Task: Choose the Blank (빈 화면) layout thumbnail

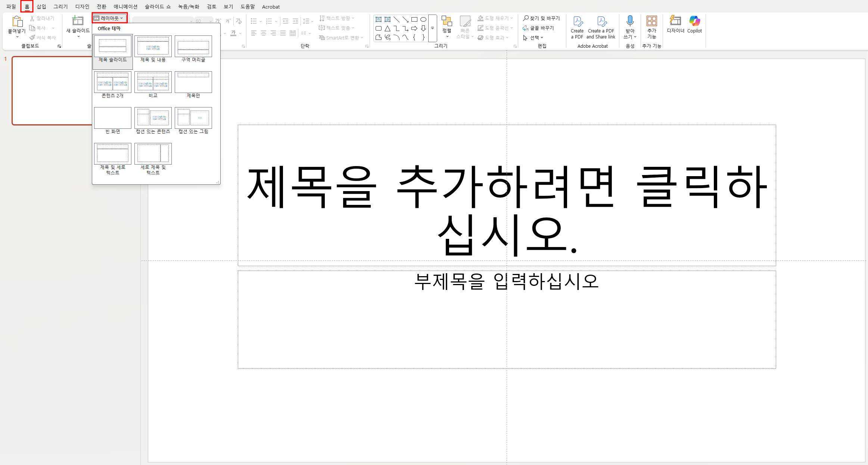Action: point(112,118)
